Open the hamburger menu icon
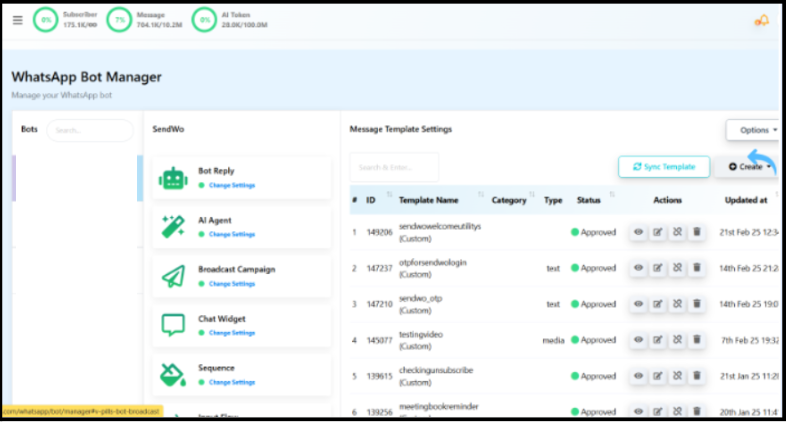The width and height of the screenshot is (786, 422). coord(17,20)
